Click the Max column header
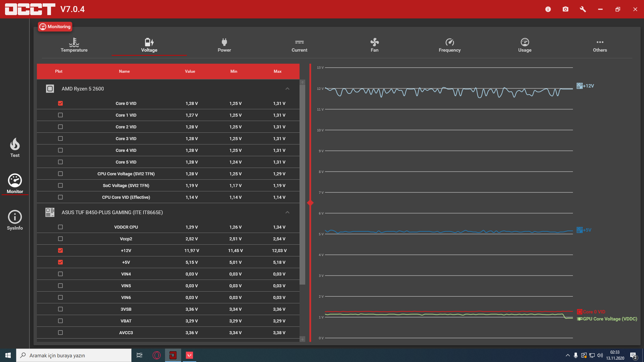The image size is (644, 362). click(x=278, y=71)
